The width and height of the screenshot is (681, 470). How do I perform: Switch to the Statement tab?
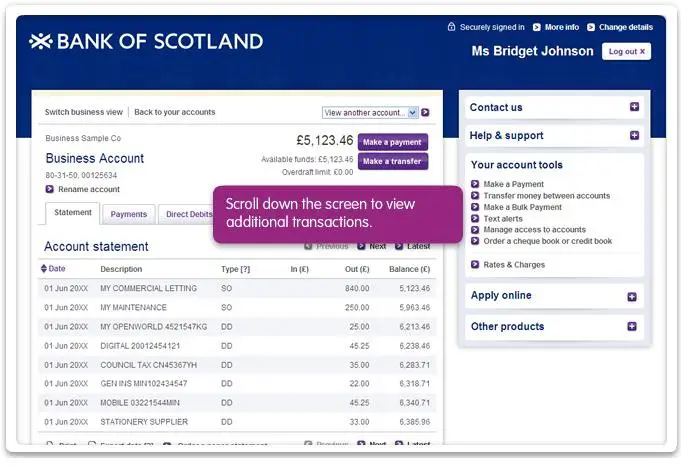[73, 213]
